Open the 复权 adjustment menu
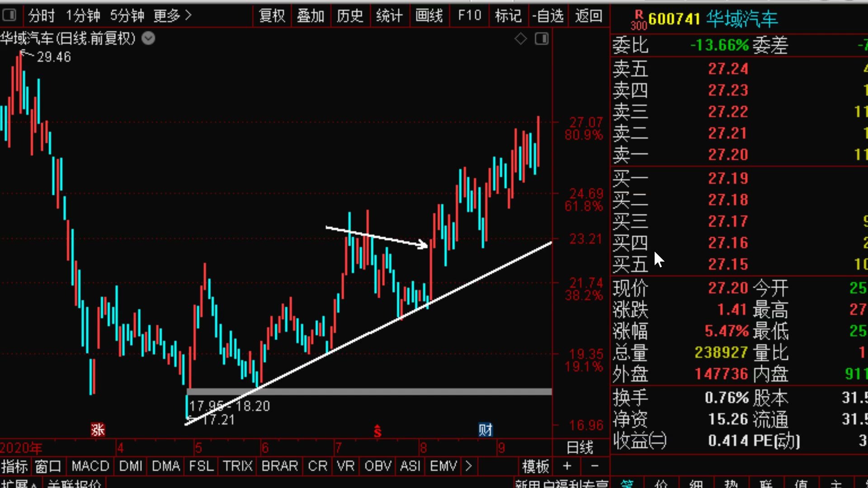The height and width of the screenshot is (488, 868). click(x=272, y=16)
